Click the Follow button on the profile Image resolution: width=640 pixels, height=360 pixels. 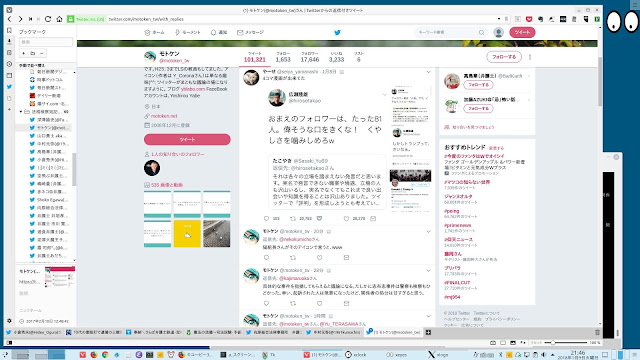click(504, 57)
